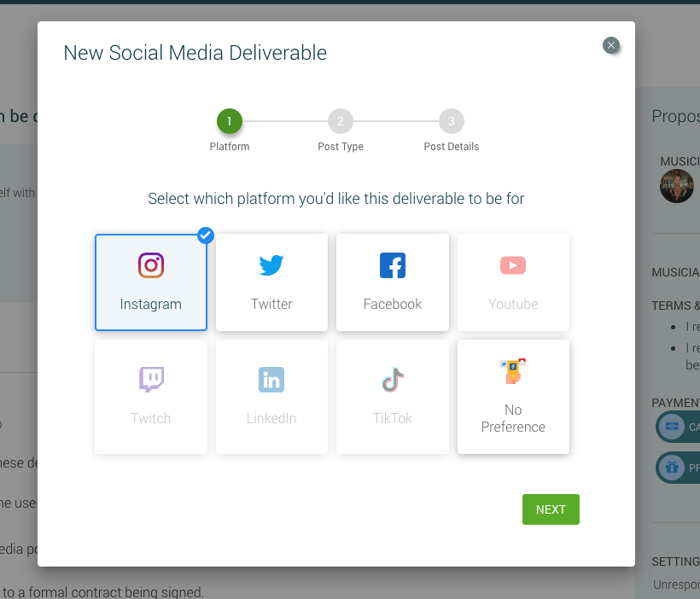
Task: Select the No Preference shrug icon
Action: [x=512, y=372]
